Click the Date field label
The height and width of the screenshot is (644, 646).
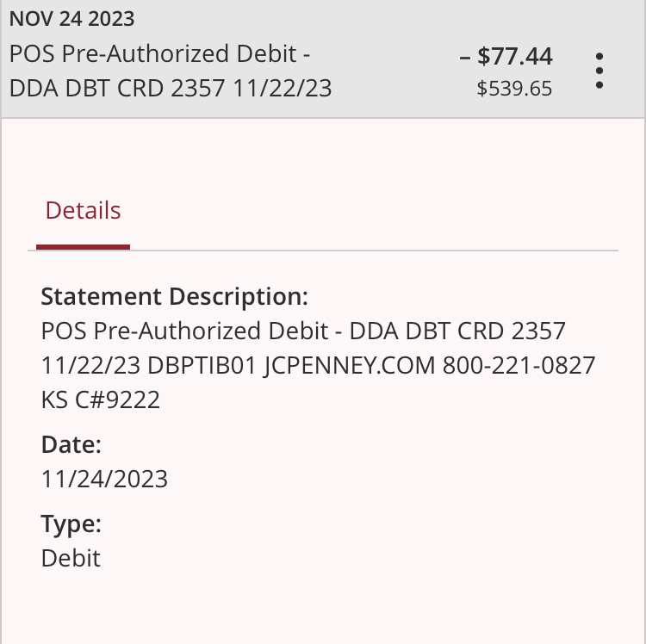(x=71, y=445)
